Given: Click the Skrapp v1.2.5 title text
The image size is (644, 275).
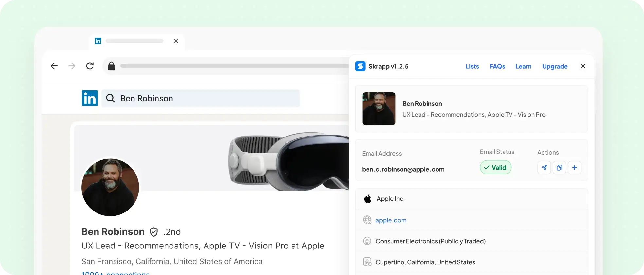Looking at the screenshot, I should point(388,66).
